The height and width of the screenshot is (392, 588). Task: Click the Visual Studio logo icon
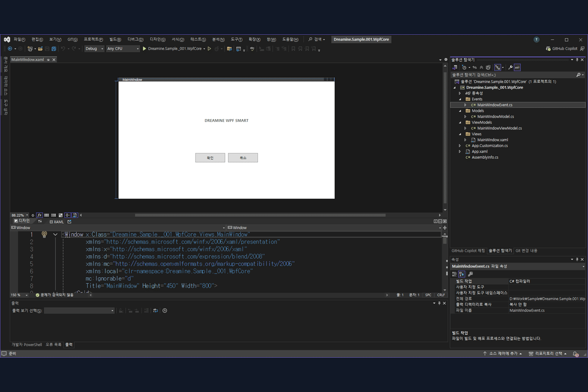click(x=7, y=39)
